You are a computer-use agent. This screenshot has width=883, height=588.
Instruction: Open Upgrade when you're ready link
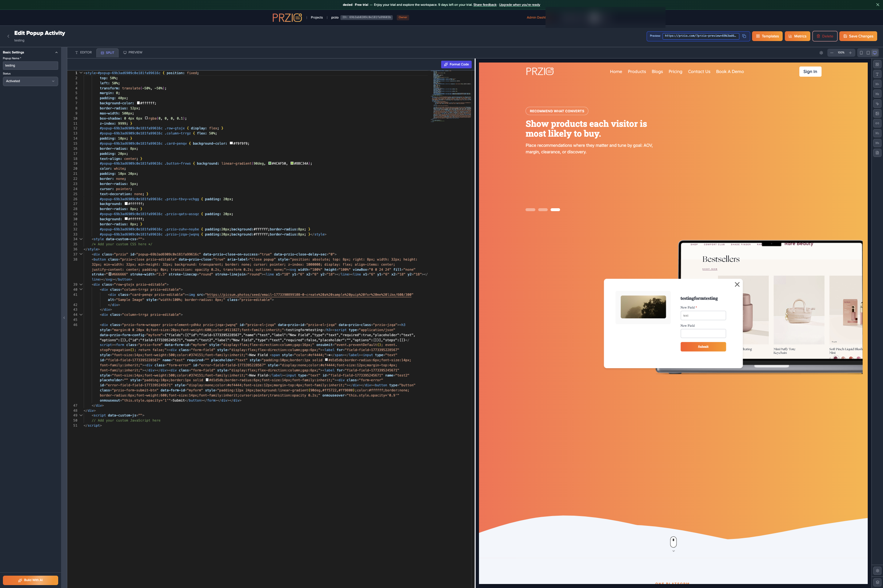click(519, 5)
